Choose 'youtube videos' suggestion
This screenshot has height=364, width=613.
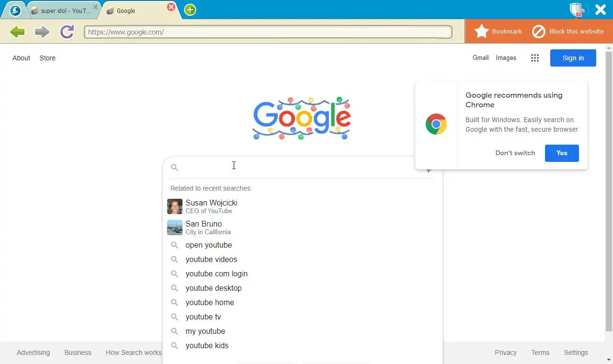pos(303,259)
